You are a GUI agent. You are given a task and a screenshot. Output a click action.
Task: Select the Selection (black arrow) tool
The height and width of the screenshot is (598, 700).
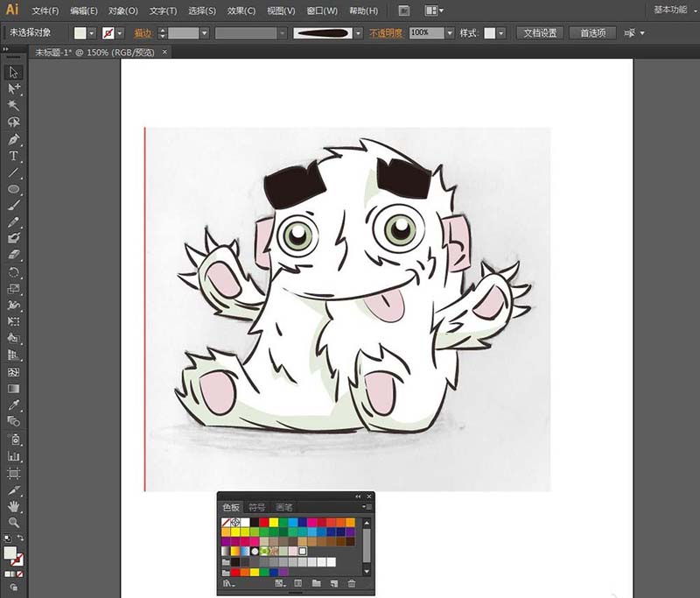pos(13,72)
